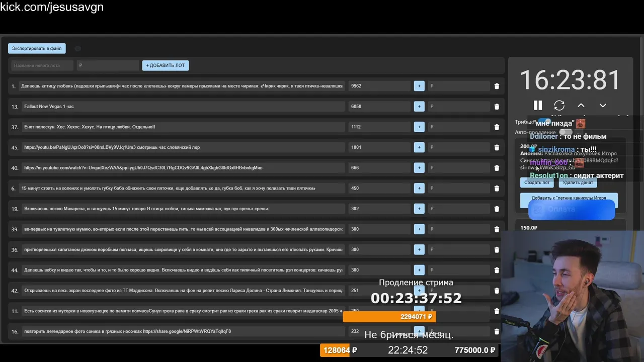Click the 2294071 ₽ orange progress bar

(x=389, y=317)
